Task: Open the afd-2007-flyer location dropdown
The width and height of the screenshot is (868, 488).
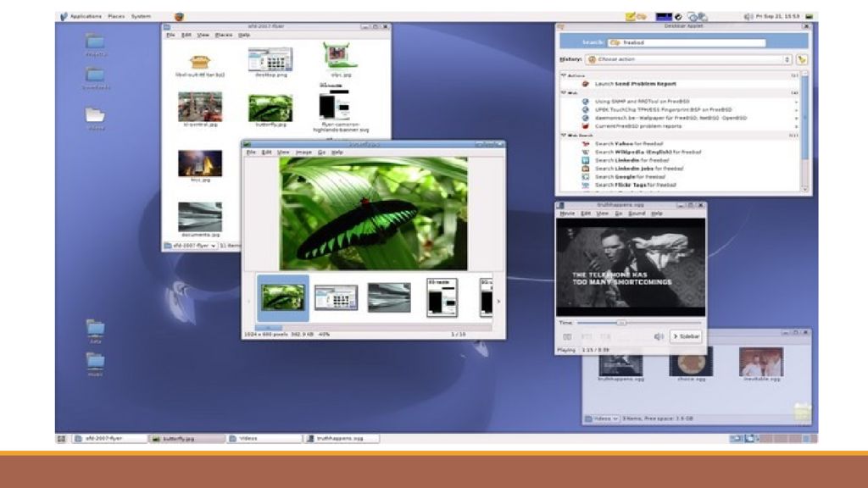Action: tap(190, 246)
